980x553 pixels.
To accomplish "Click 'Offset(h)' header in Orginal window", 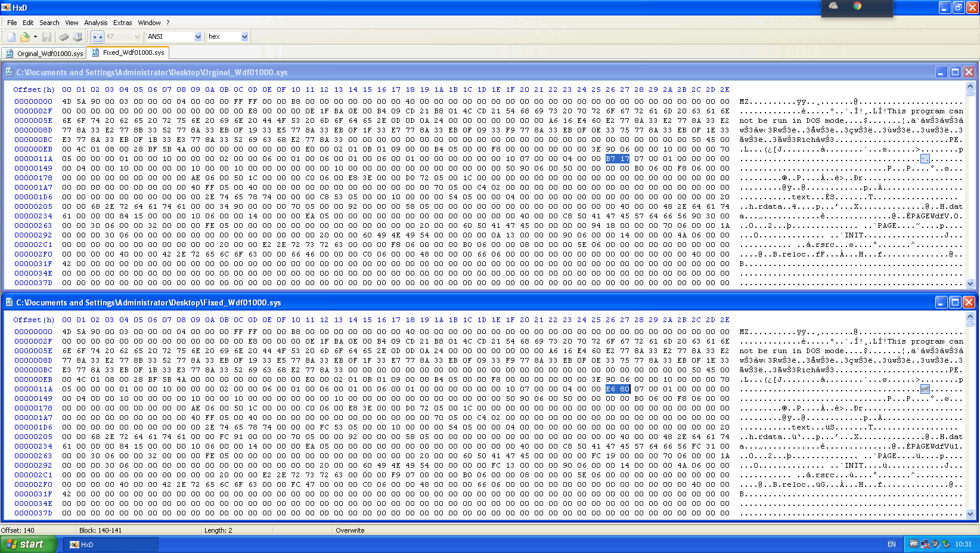I will tap(34, 89).
